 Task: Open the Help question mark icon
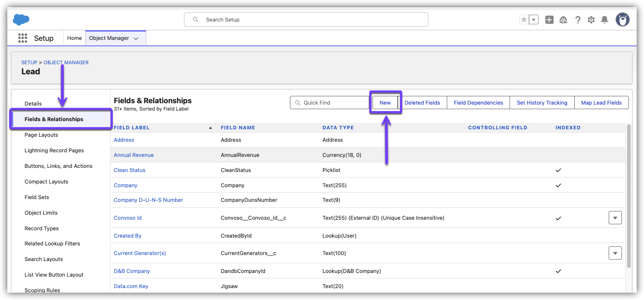[577, 20]
